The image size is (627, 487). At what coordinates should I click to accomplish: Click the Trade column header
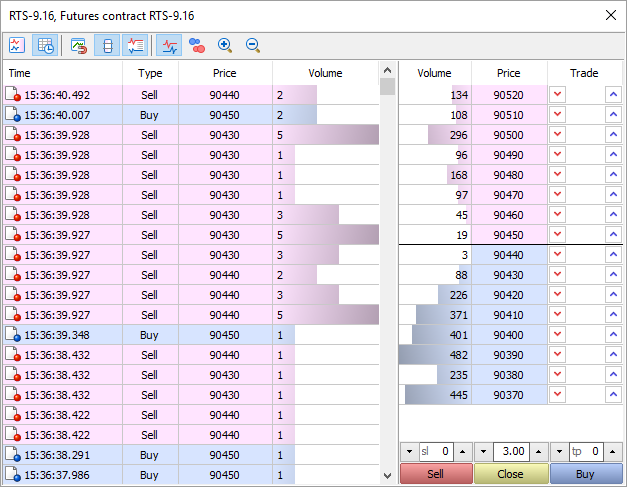584,73
